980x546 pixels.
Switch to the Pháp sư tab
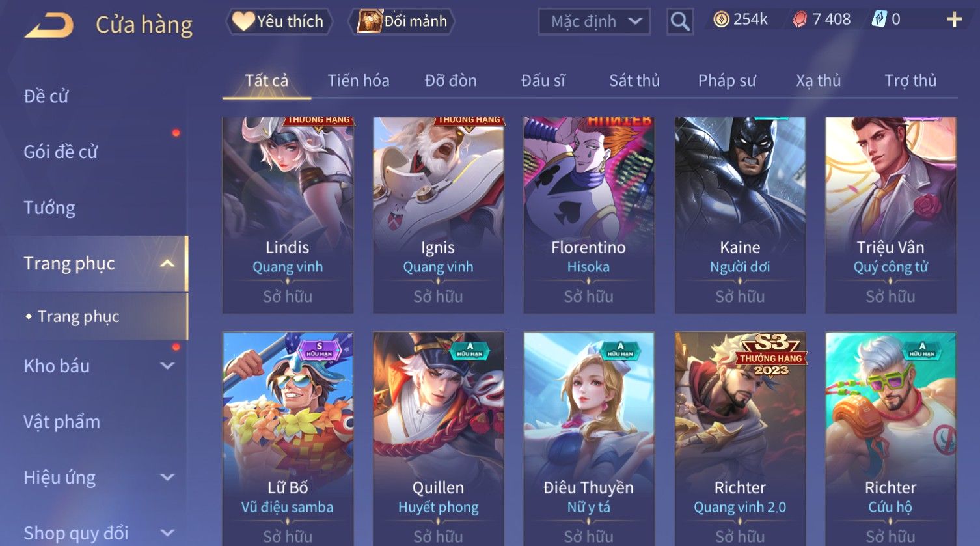point(727,81)
